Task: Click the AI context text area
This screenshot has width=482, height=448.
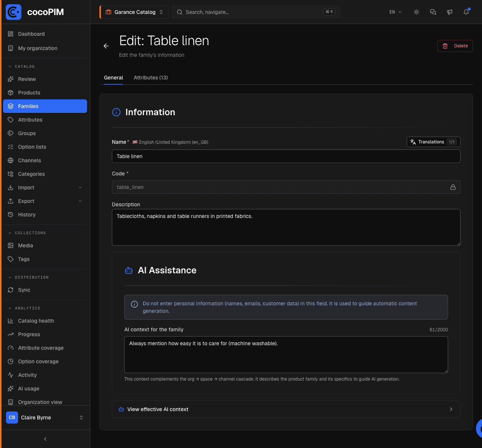Action: click(286, 355)
